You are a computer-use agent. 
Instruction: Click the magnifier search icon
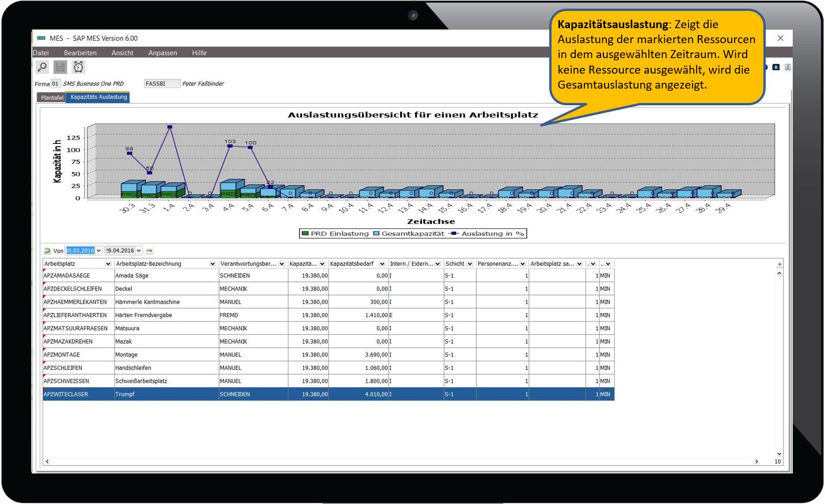[x=42, y=67]
